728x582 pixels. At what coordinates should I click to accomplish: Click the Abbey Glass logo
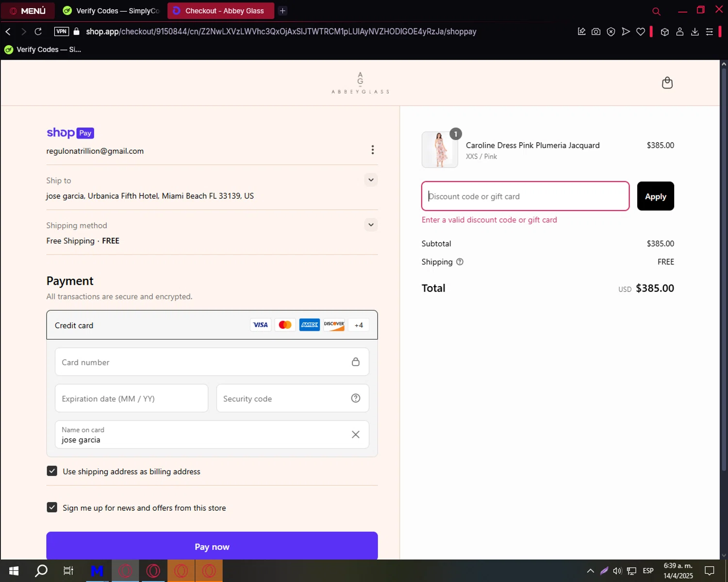point(360,83)
